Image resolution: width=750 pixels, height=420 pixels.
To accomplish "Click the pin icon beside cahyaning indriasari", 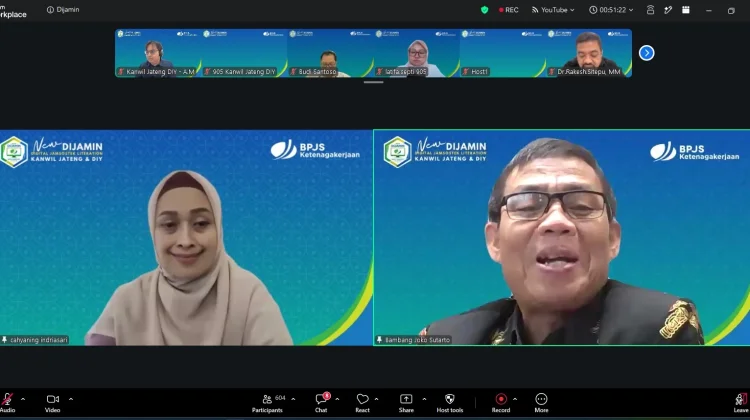I will [x=5, y=340].
